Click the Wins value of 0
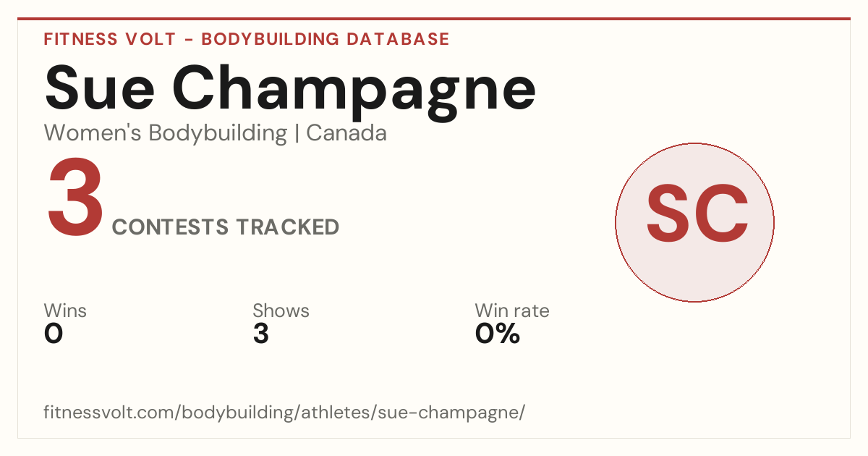The height and width of the screenshot is (456, 868). click(x=54, y=334)
